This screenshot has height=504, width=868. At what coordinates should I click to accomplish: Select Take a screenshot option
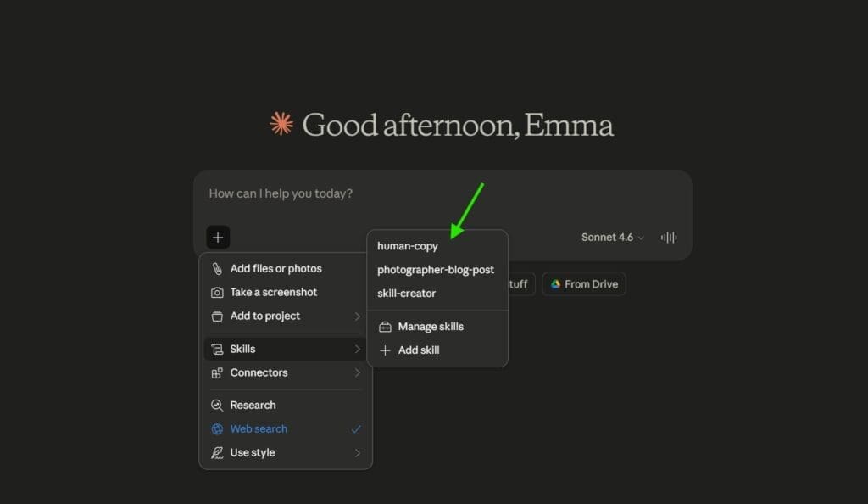pos(286,293)
